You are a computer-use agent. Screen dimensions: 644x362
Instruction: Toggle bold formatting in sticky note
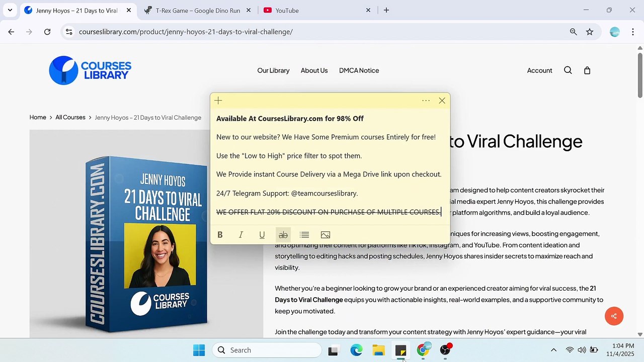pos(220,235)
